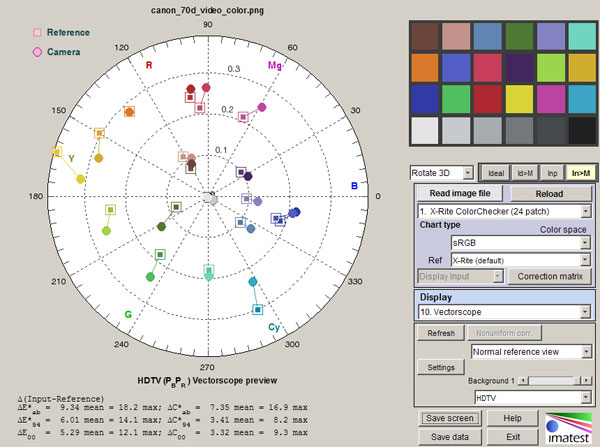This screenshot has width=600, height=447.
Task: Open the Settings button
Action: point(441,367)
